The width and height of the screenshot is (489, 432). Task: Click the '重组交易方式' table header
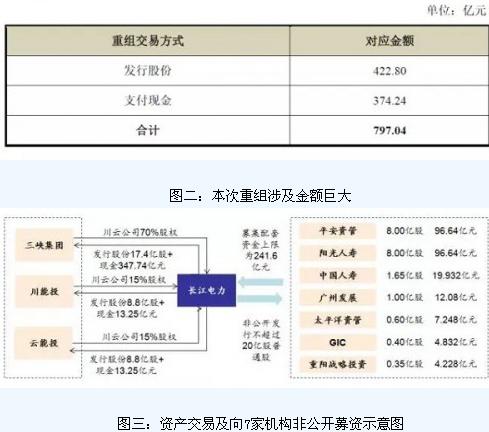(148, 41)
